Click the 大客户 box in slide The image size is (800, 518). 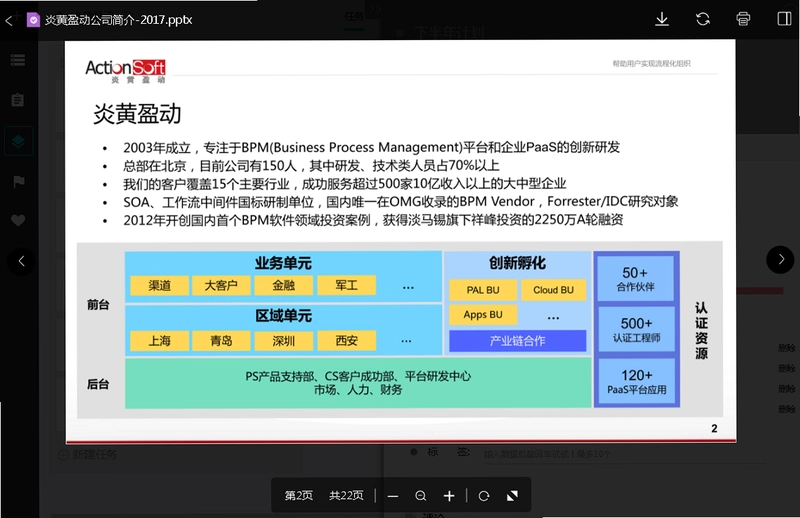(221, 285)
